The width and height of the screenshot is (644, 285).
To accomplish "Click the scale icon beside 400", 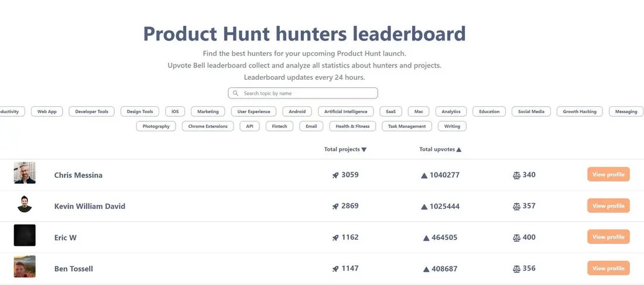I will (x=517, y=238).
